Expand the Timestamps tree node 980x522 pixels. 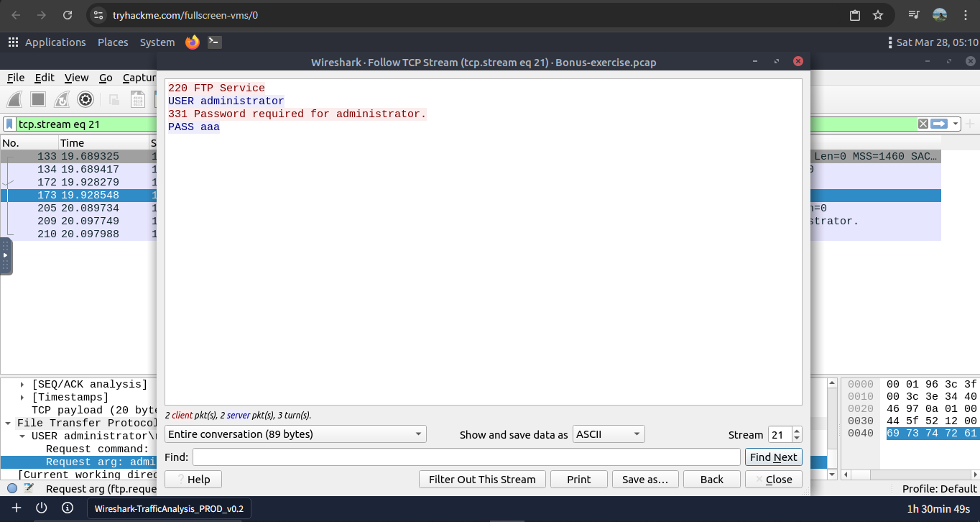pos(22,398)
